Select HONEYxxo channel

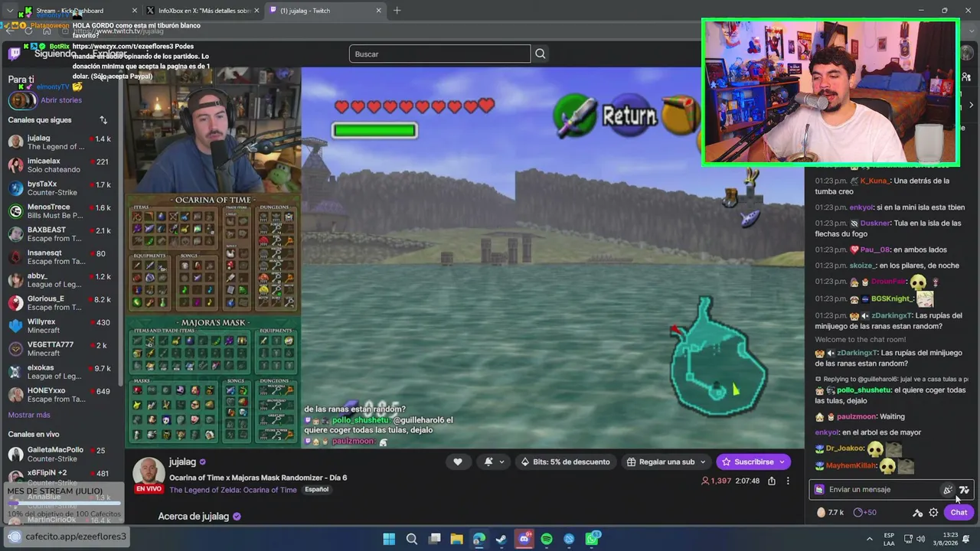click(60, 395)
